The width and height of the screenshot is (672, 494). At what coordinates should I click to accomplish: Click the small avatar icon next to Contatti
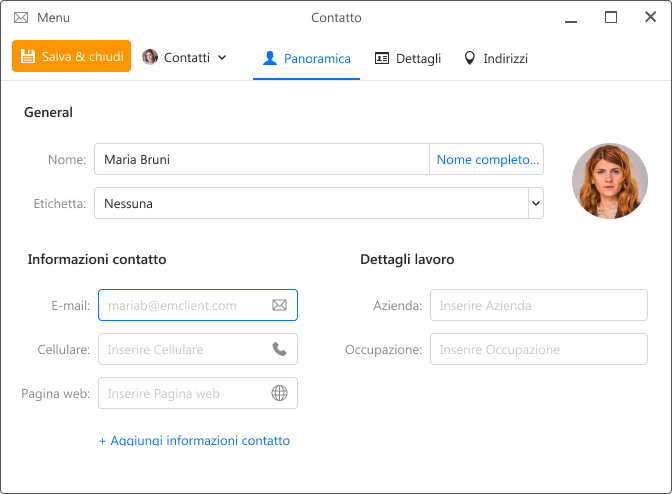point(150,57)
